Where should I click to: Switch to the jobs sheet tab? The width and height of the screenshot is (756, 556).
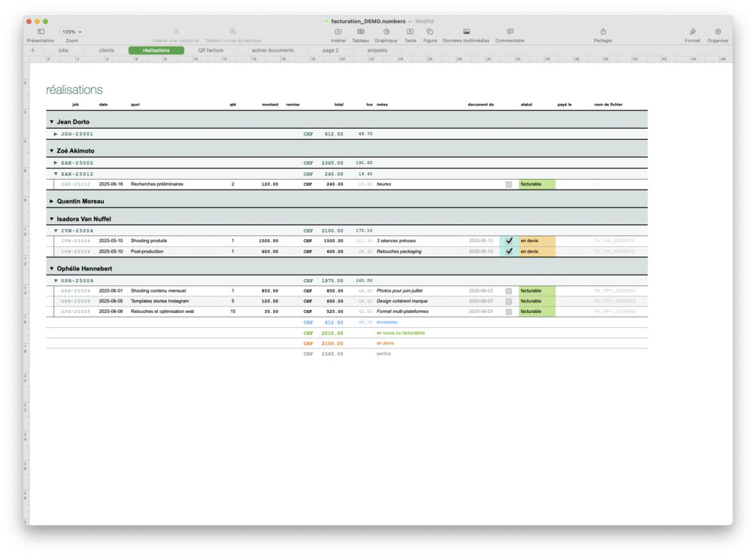(x=63, y=50)
